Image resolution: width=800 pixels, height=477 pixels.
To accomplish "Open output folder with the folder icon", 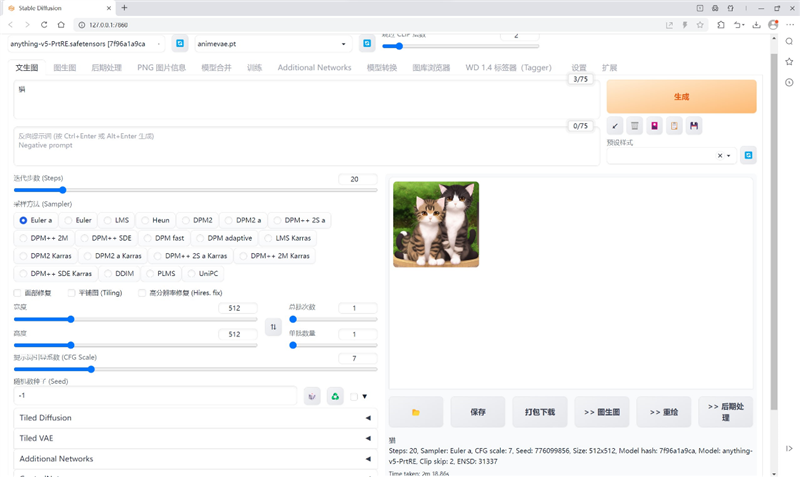I will coord(416,412).
